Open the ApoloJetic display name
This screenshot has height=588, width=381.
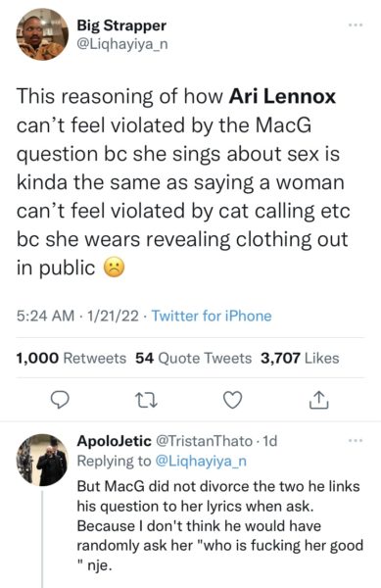pos(114,441)
